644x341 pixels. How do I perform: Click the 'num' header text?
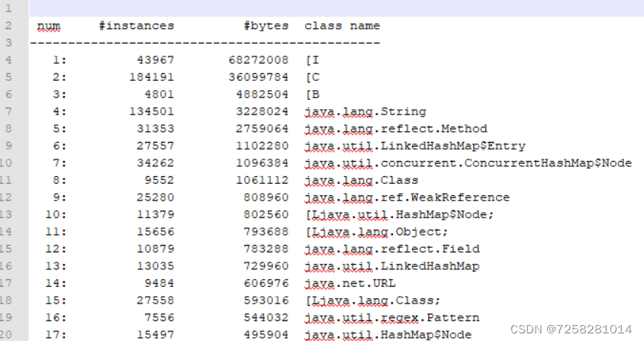pos(49,26)
